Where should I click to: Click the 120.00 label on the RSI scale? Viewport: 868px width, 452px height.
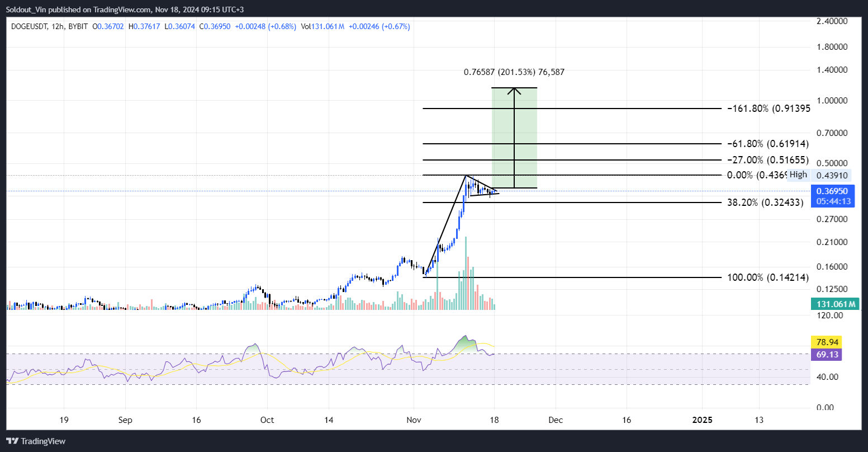[x=829, y=316]
